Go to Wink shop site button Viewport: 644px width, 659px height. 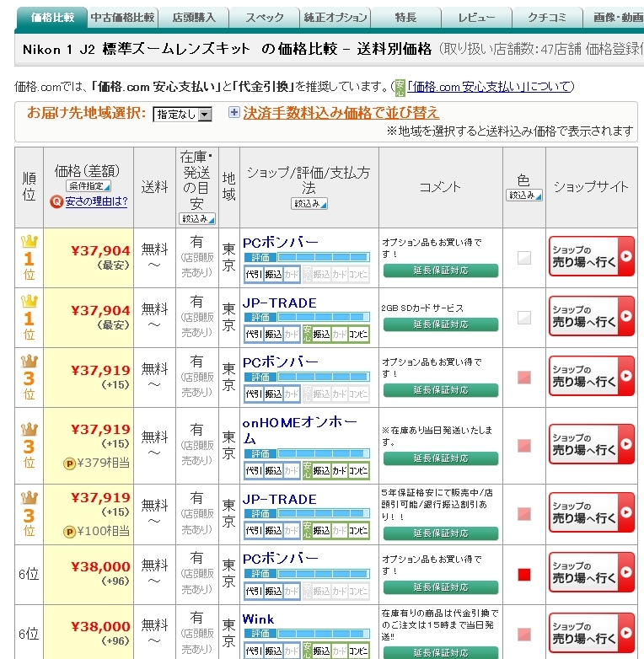[x=592, y=633]
